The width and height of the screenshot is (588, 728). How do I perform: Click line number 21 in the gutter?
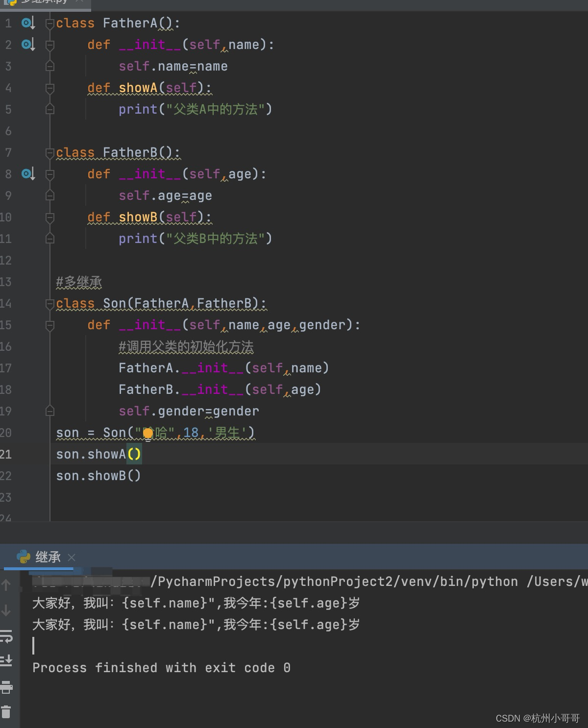[x=6, y=454]
